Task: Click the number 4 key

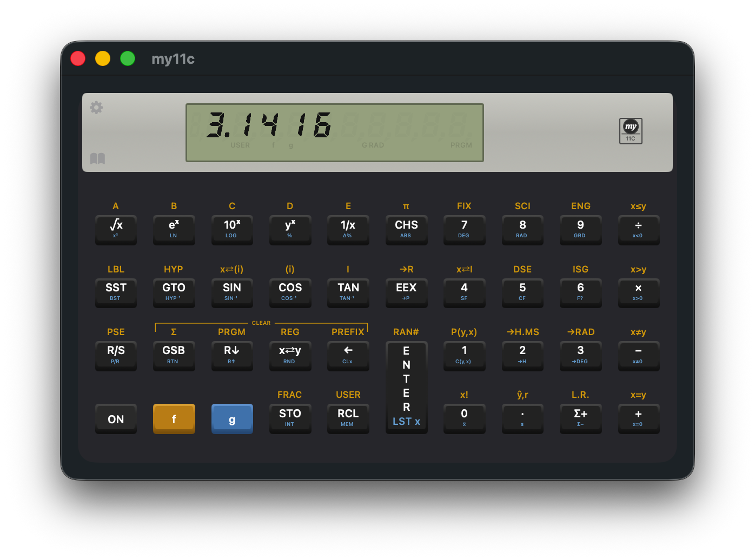Action: pos(464,292)
